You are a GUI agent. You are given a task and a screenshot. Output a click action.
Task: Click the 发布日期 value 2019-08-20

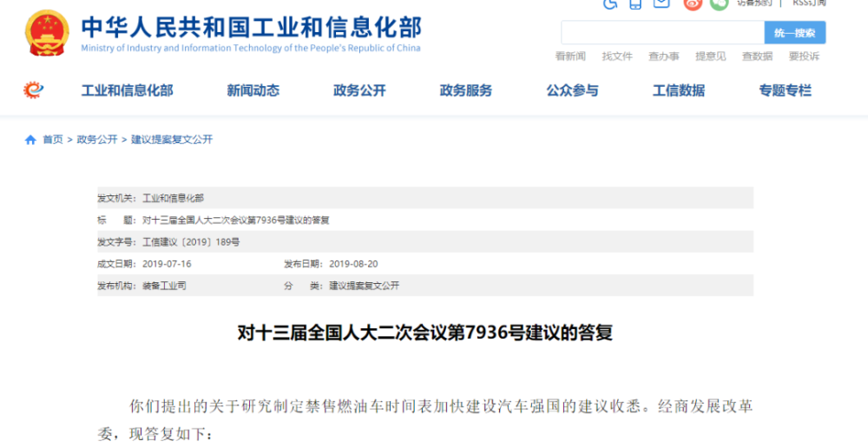point(354,264)
